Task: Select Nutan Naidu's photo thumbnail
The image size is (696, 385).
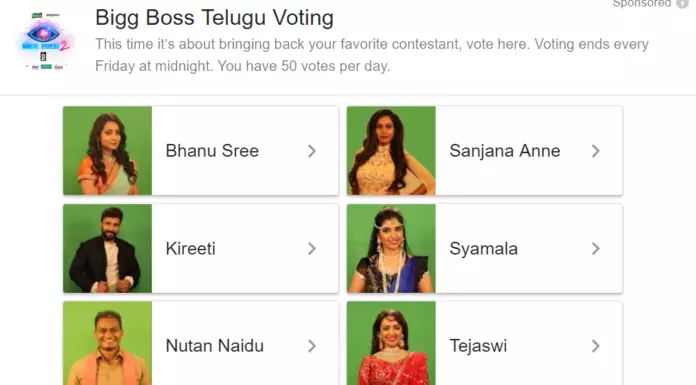Action: click(x=107, y=343)
